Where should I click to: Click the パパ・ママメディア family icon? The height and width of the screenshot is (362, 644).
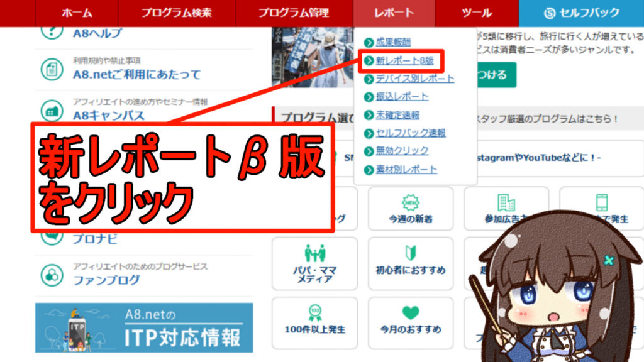pos(315,253)
